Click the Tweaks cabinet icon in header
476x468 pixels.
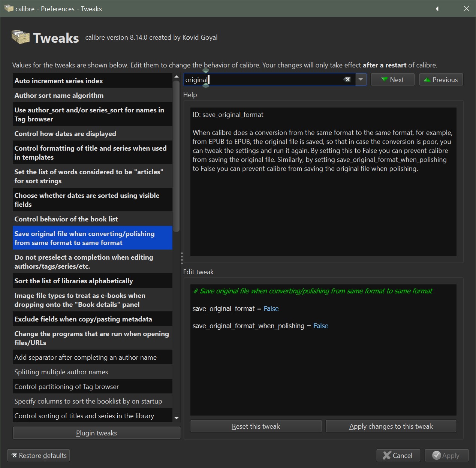(20, 37)
